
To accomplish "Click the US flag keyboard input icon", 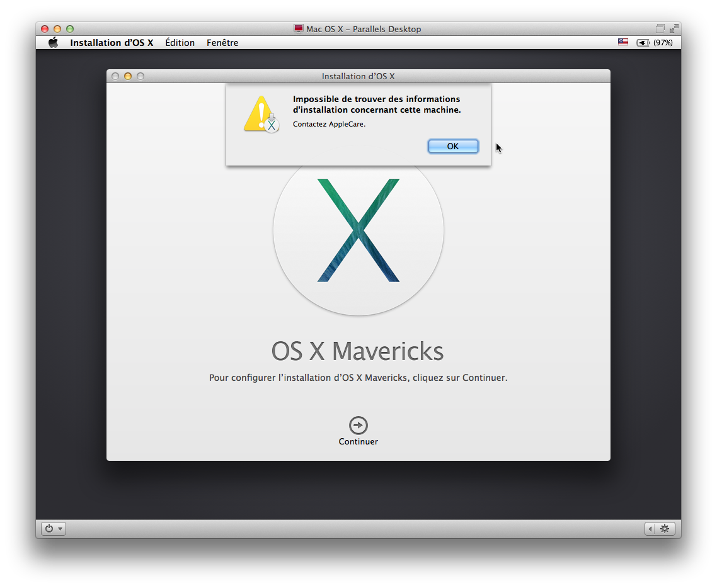I will (x=623, y=43).
